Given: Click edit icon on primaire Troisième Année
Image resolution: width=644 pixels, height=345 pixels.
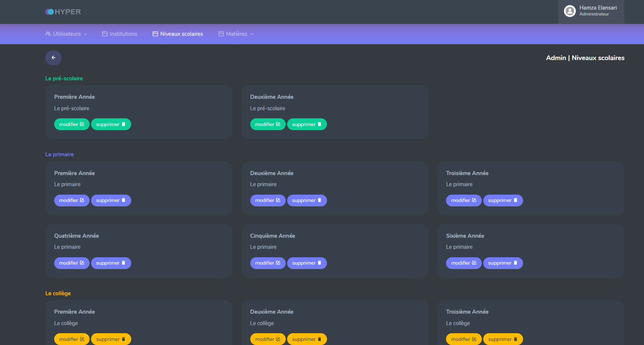Looking at the screenshot, I should 474,200.
